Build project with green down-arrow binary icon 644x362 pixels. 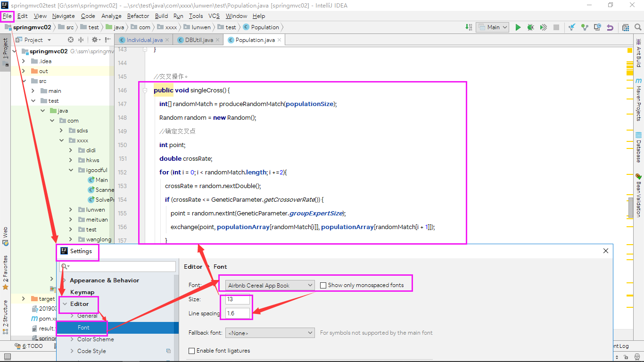469,27
